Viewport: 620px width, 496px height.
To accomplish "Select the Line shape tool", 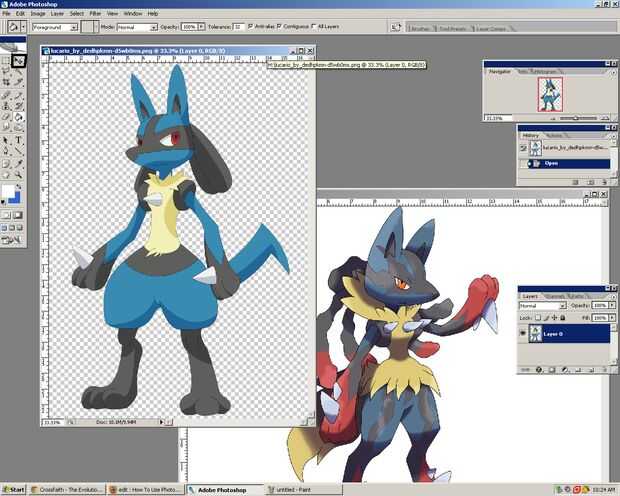I will point(18,151).
